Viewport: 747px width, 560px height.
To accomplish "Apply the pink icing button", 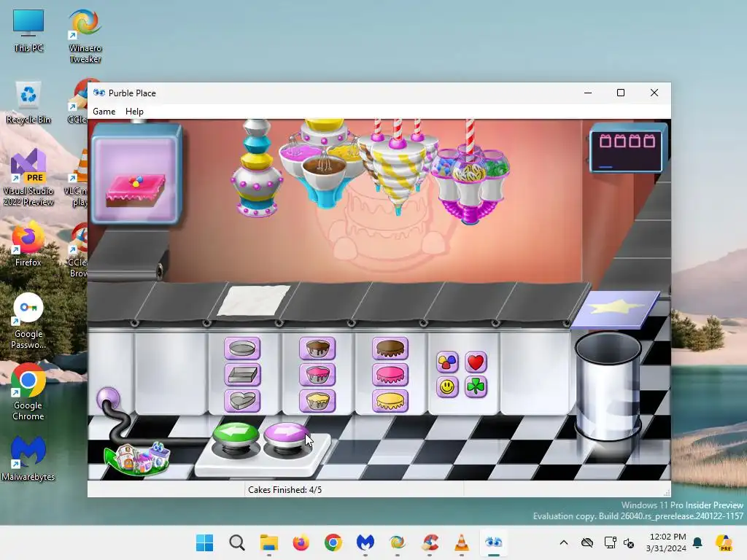I will tap(390, 375).
